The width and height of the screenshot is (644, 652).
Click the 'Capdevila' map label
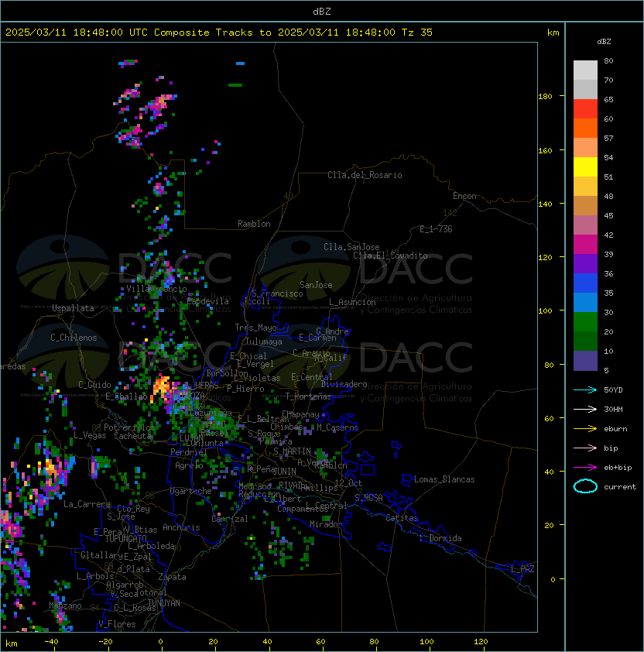click(x=208, y=301)
